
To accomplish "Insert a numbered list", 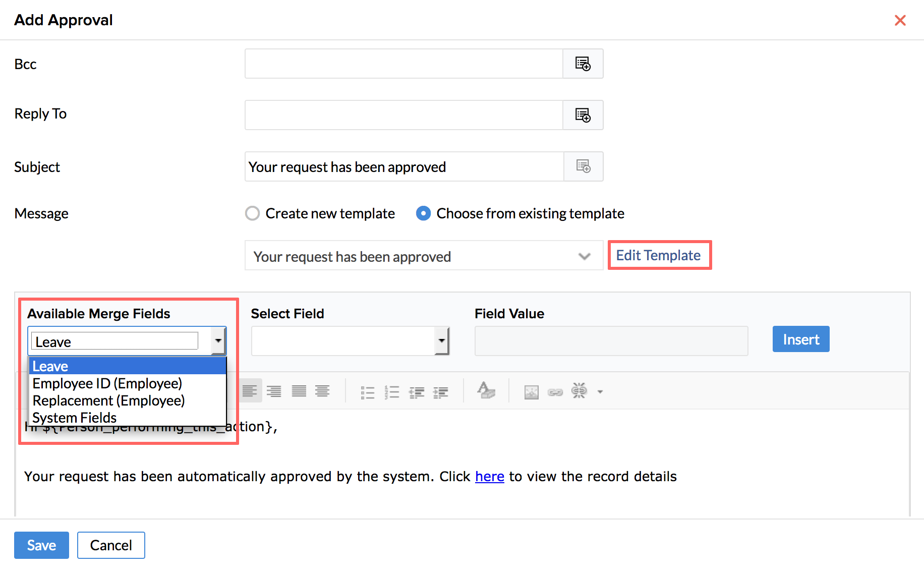I will pyautogui.click(x=392, y=392).
